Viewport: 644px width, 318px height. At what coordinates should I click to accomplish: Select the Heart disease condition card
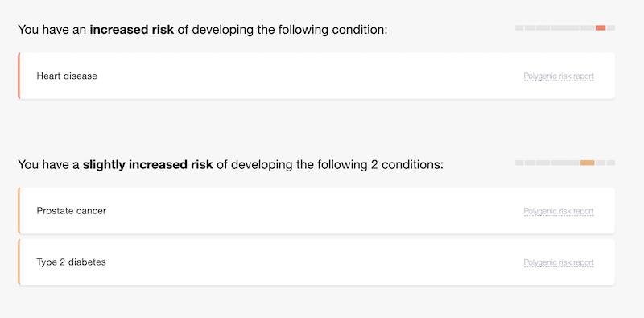[316, 76]
